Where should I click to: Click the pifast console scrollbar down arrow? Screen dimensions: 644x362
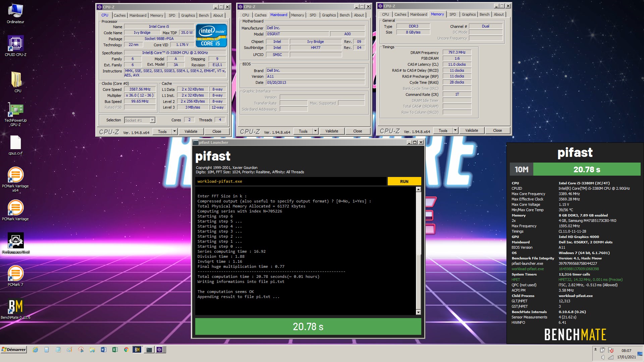(x=418, y=312)
